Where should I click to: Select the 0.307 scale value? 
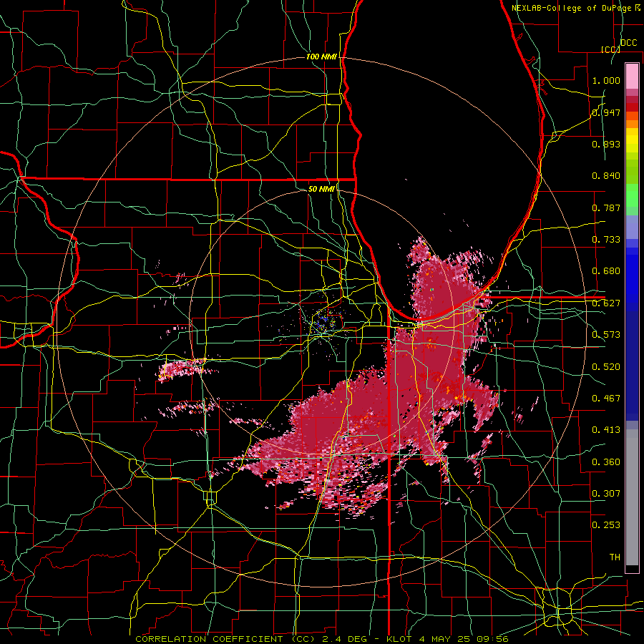click(x=606, y=494)
